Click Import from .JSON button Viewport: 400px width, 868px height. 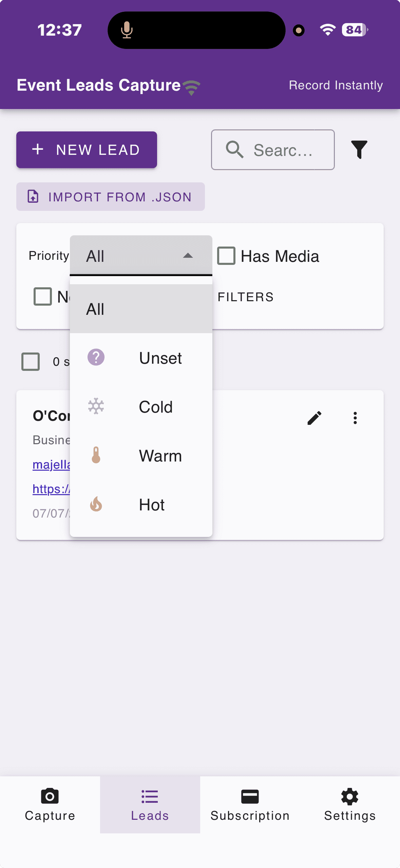click(x=111, y=197)
